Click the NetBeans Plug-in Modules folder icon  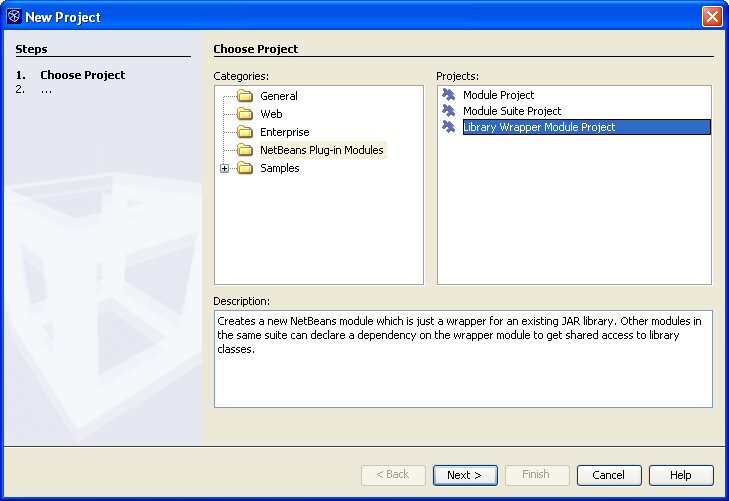point(245,150)
